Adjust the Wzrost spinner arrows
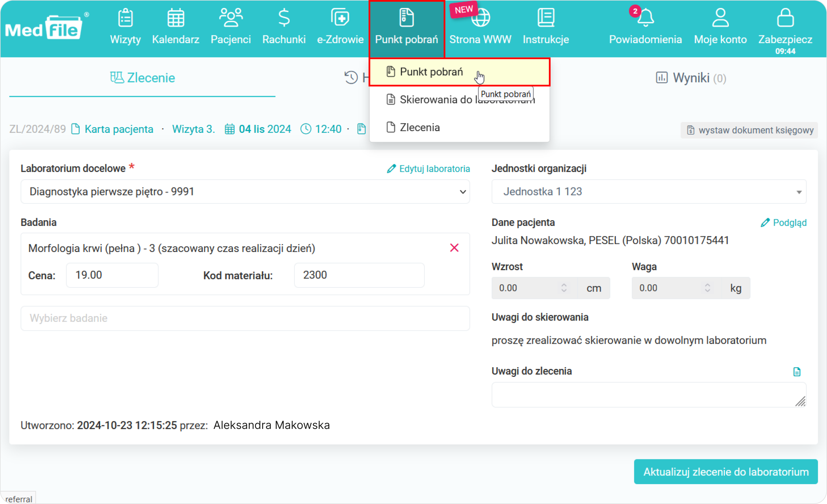This screenshot has height=504, width=827. coord(564,288)
